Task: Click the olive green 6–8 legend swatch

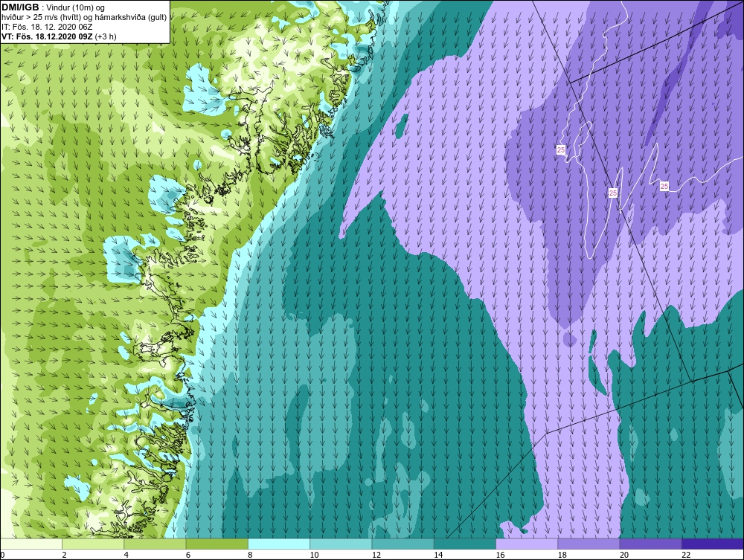Action: tap(217, 544)
